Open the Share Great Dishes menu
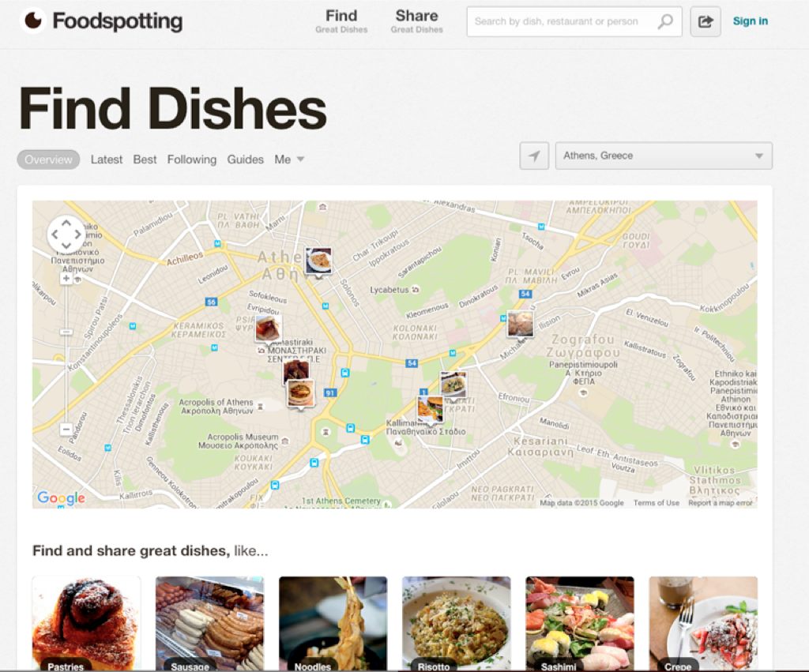This screenshot has height=672, width=809. (416, 21)
